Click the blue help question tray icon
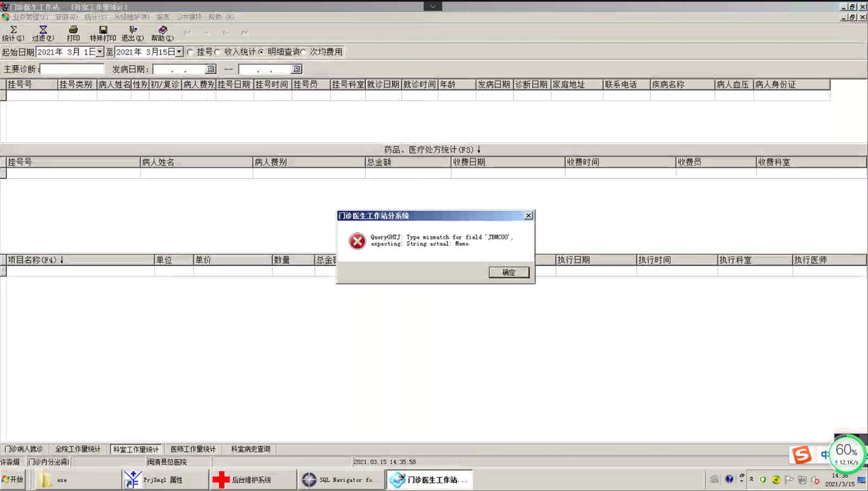The height and width of the screenshot is (491, 868). pos(729,479)
